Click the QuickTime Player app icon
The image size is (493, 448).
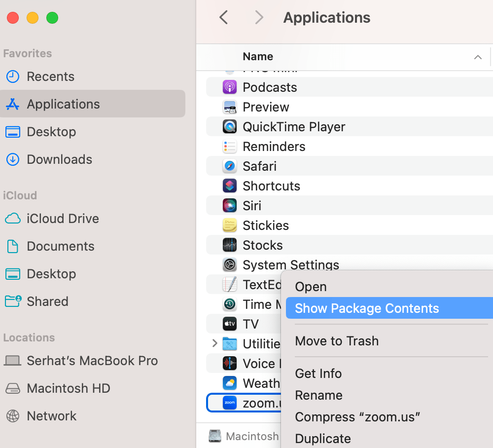[230, 127]
